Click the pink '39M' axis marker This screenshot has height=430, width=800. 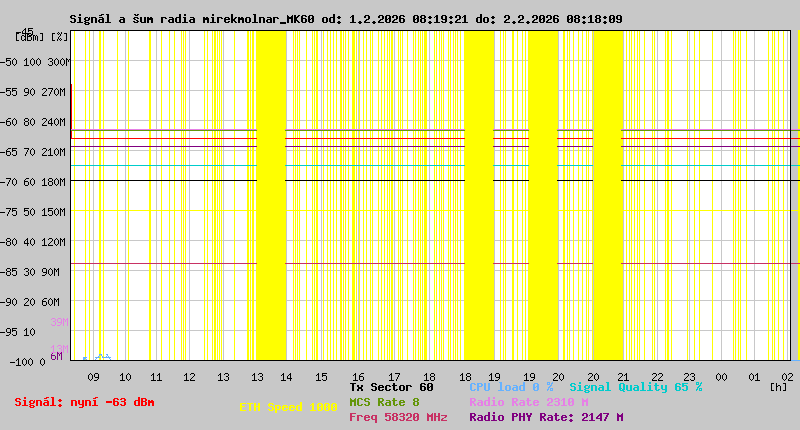pos(59,322)
